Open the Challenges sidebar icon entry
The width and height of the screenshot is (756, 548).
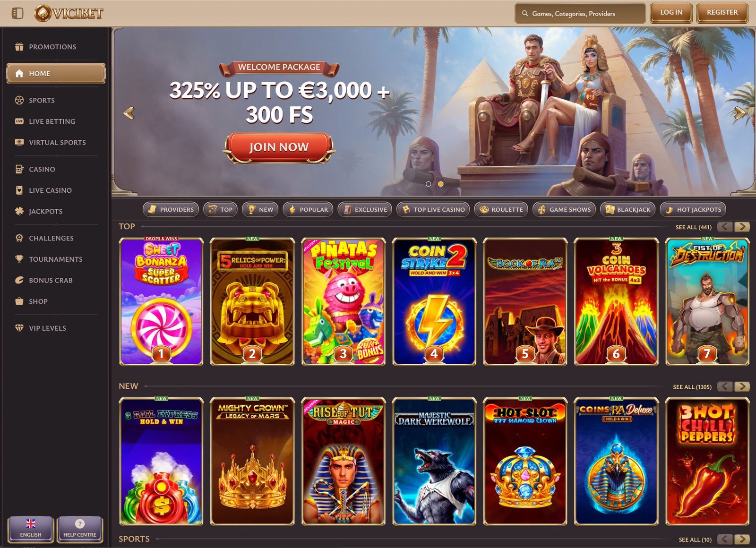tap(19, 238)
